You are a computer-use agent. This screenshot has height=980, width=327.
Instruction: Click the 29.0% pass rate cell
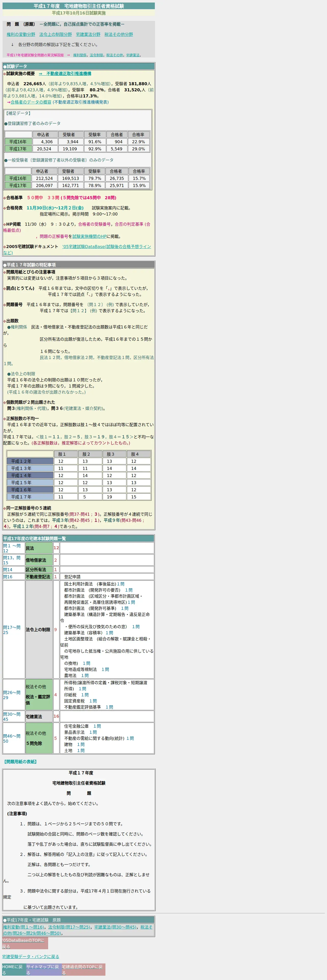[139, 149]
